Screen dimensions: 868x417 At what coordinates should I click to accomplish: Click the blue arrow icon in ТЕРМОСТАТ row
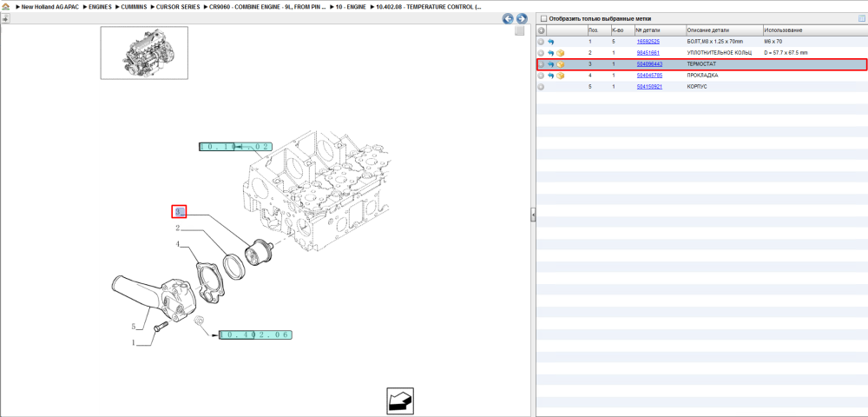click(x=551, y=64)
